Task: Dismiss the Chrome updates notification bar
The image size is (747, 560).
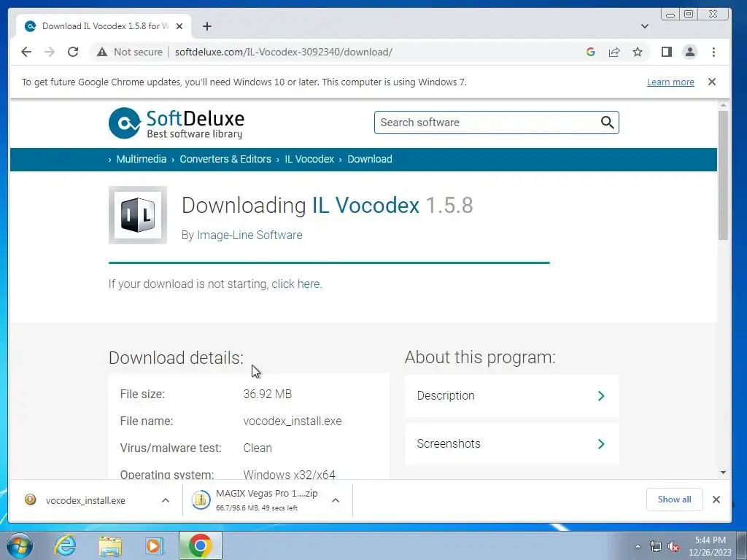Action: click(x=712, y=82)
